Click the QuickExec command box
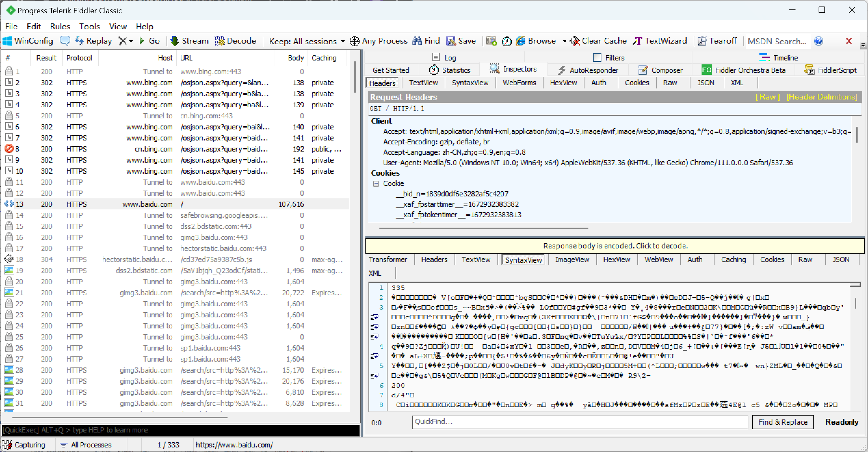Viewport: 868px width, 452px height. pyautogui.click(x=181, y=430)
